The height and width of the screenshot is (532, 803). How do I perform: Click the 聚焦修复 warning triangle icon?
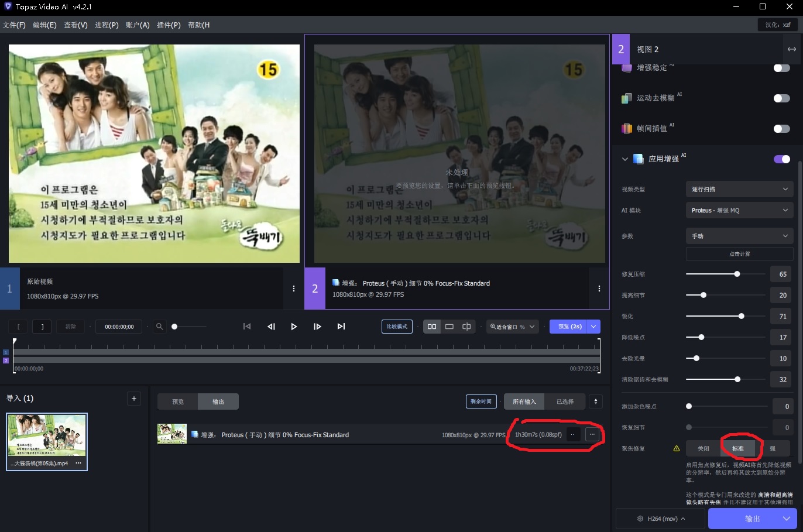677,448
